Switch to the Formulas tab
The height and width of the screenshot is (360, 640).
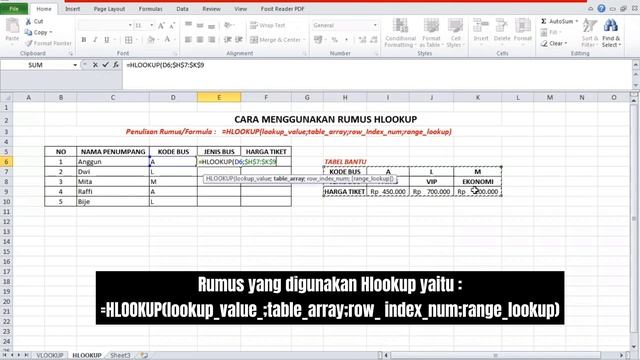tap(151, 9)
